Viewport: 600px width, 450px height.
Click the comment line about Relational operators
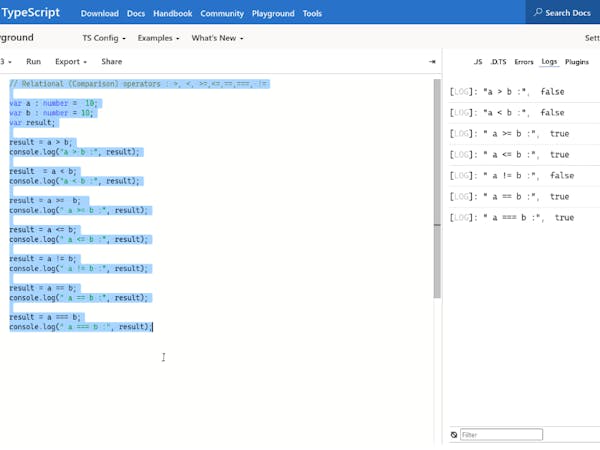[139, 84]
